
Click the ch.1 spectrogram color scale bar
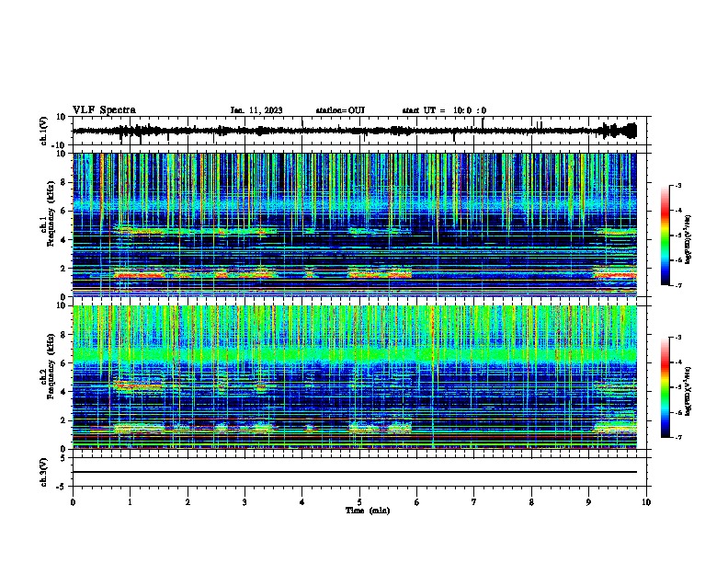[x=665, y=236]
